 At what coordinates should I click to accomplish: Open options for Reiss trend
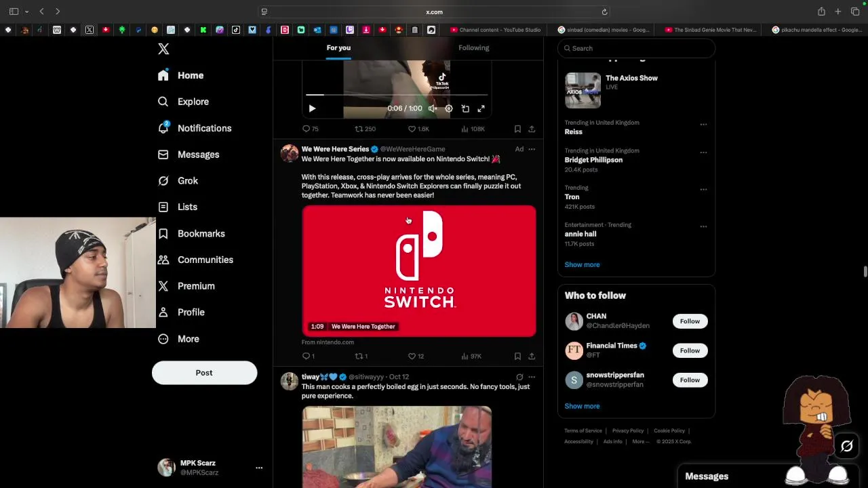(703, 124)
